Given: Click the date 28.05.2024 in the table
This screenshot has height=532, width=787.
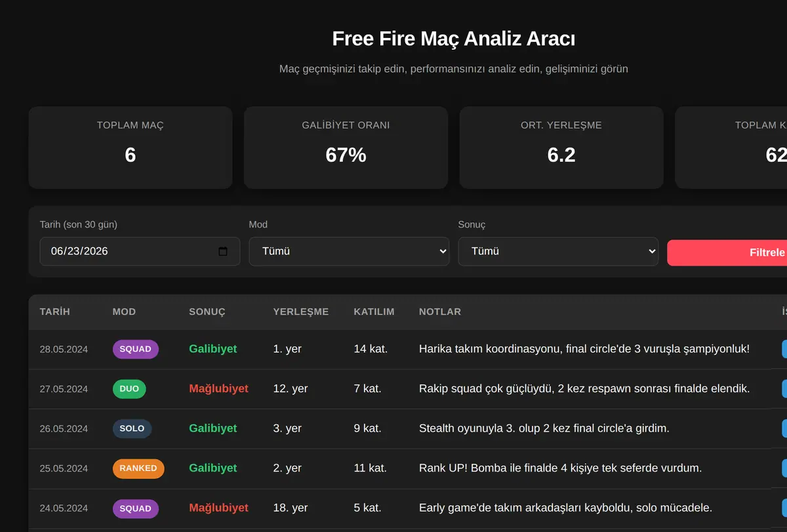Looking at the screenshot, I should (x=64, y=349).
